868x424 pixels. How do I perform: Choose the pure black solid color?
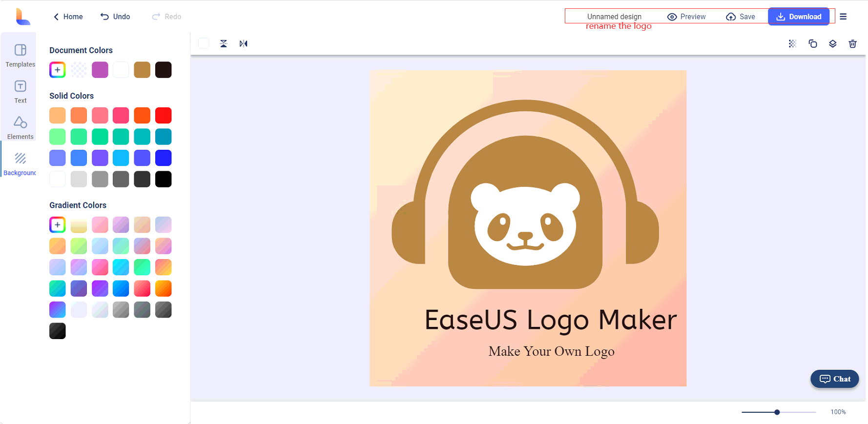pos(164,179)
